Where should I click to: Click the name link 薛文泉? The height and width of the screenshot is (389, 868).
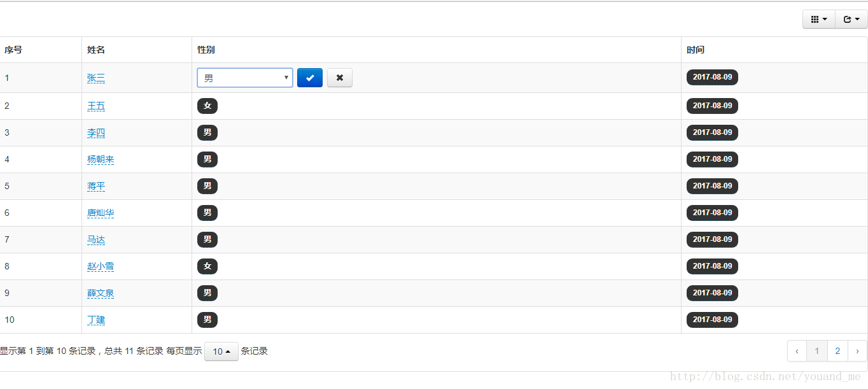tap(101, 293)
